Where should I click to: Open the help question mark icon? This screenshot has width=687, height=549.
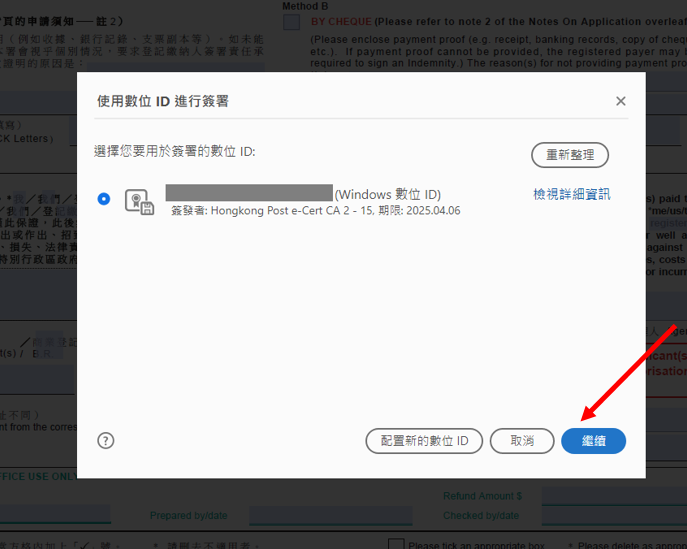click(106, 441)
